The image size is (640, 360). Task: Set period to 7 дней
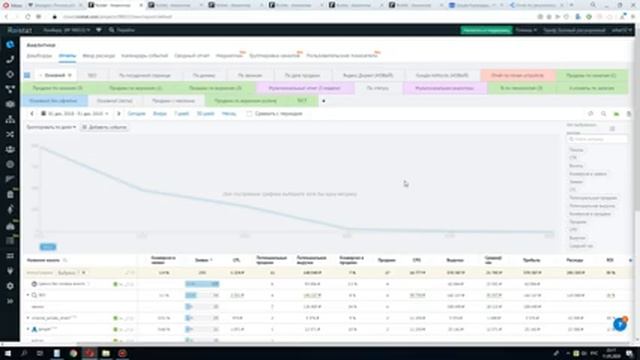click(182, 114)
